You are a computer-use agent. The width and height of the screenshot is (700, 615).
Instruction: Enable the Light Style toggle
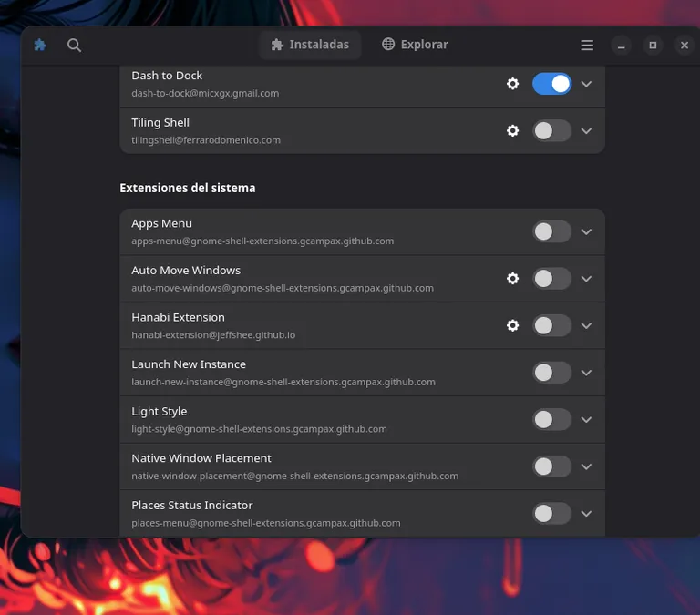coord(551,419)
